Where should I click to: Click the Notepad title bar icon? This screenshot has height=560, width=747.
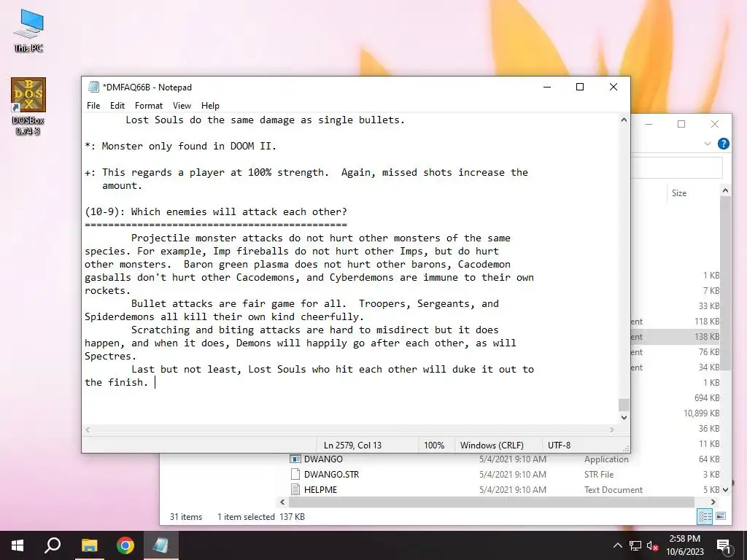coord(93,87)
